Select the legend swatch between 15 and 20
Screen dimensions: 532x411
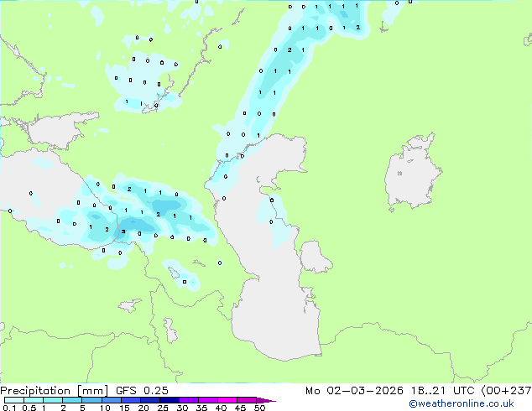(130, 400)
